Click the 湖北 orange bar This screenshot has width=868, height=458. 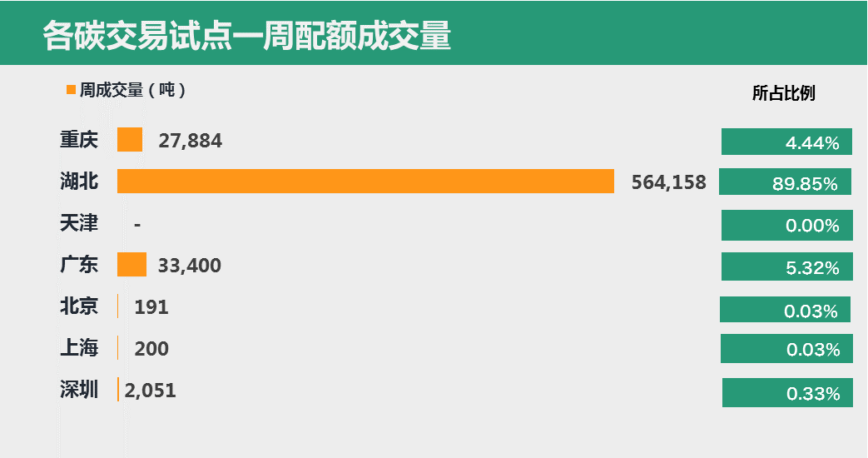pyautogui.click(x=365, y=182)
